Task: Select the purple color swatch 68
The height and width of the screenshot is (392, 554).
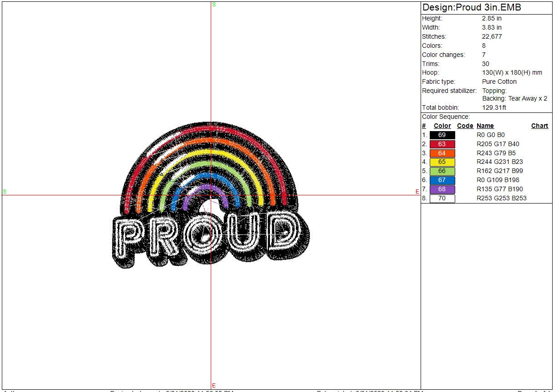Action: (442, 189)
